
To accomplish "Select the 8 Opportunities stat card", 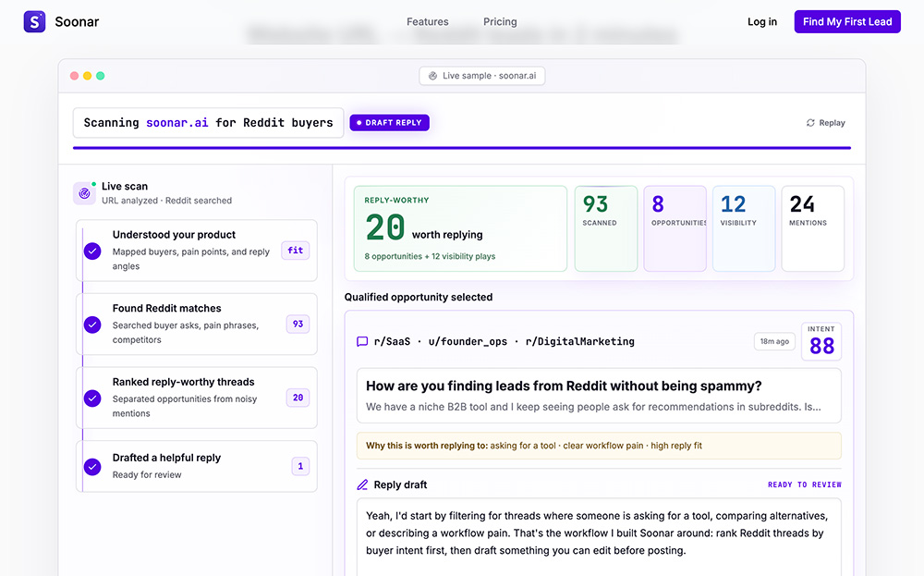I will pyautogui.click(x=675, y=228).
